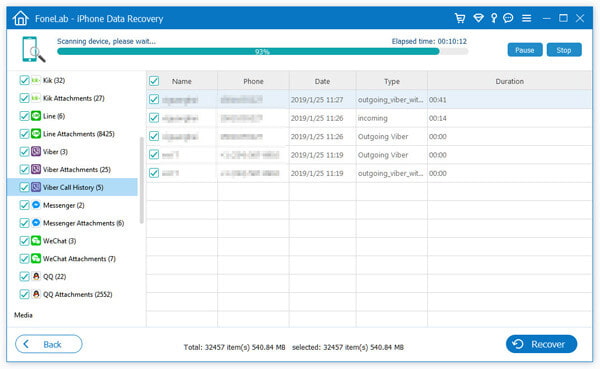Toggle the Line Attachments checkbox
The height and width of the screenshot is (369, 600).
[x=24, y=134]
